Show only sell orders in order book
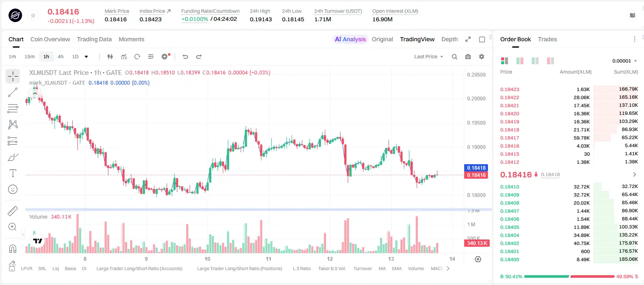This screenshot has height=285, width=644. [550, 61]
